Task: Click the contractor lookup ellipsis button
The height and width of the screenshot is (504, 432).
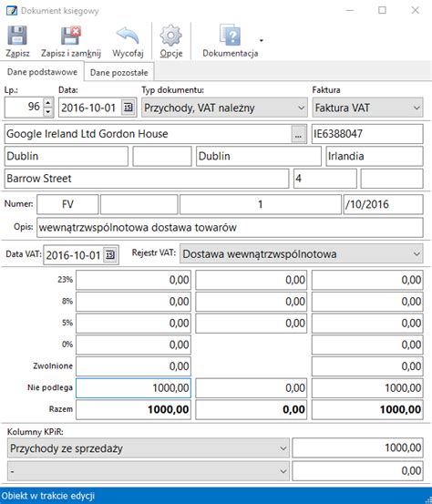Action: (298, 134)
